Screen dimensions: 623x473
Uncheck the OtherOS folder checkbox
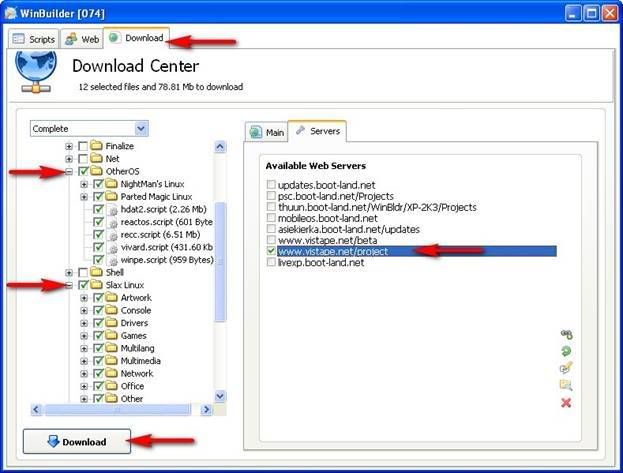tap(83, 171)
